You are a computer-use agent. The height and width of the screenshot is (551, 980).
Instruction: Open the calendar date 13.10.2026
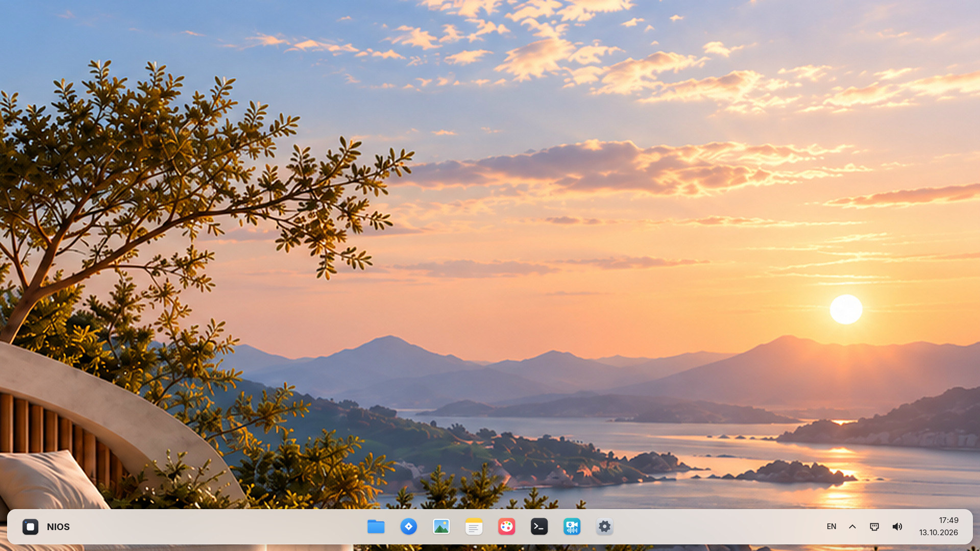tap(939, 533)
